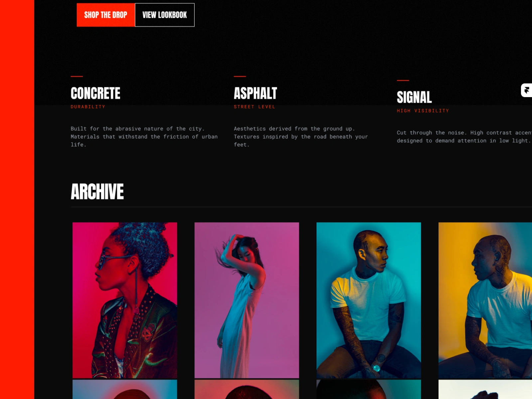This screenshot has height=399, width=532.
Task: Open the View Lookbook button
Action: [165, 15]
